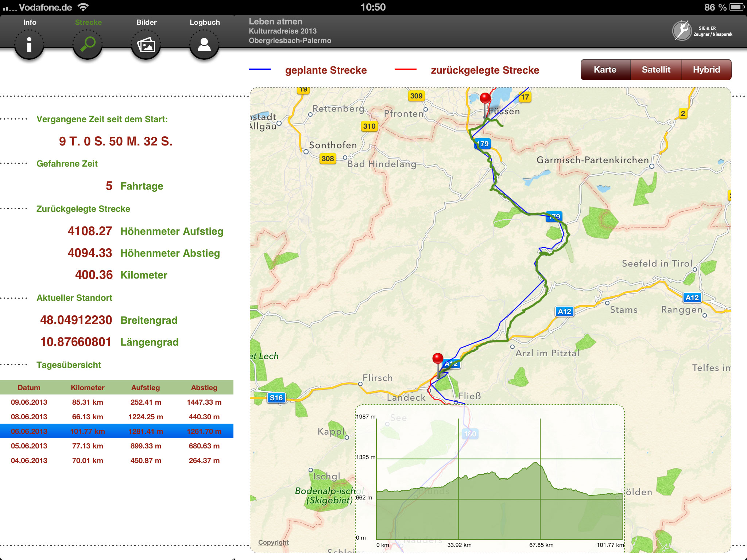Tap the Kilometer column header
Viewport: 747px width, 560px height.
(88, 388)
